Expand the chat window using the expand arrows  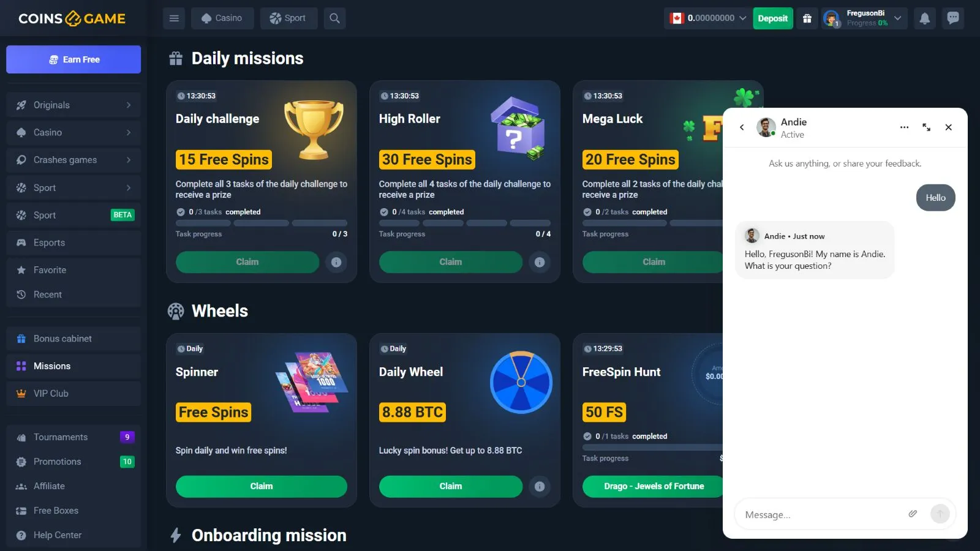click(x=926, y=127)
